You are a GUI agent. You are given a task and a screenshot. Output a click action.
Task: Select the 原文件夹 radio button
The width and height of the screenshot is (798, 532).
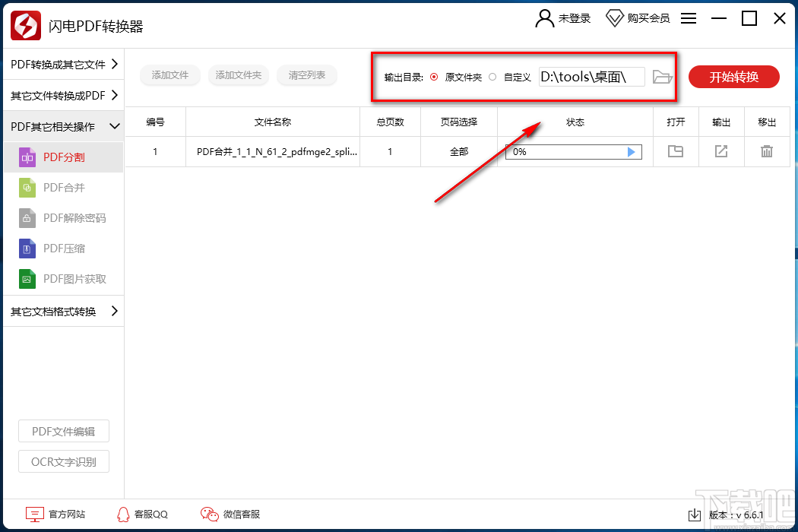coord(433,76)
